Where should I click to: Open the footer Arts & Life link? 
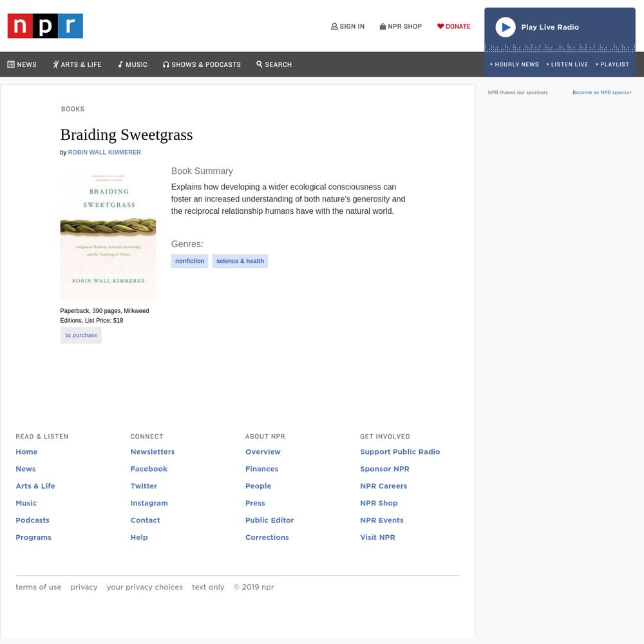(35, 486)
